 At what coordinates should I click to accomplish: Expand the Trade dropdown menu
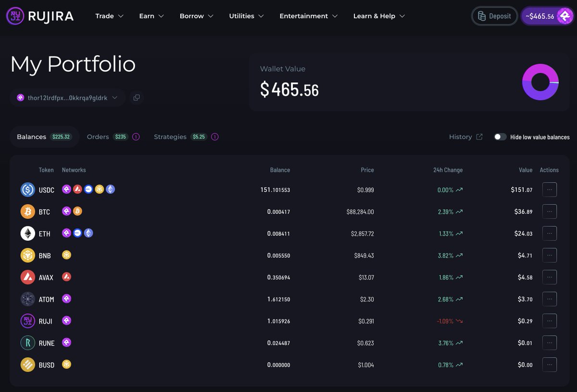coord(109,16)
